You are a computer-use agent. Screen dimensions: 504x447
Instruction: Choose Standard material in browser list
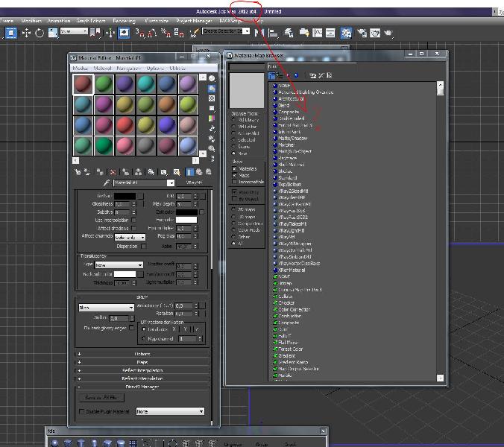pyautogui.click(x=287, y=177)
